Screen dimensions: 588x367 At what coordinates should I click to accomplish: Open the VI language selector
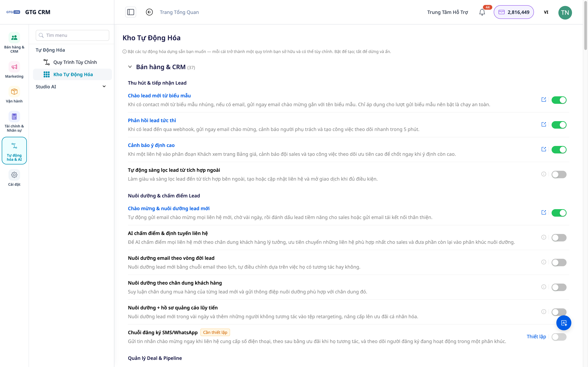pyautogui.click(x=546, y=12)
